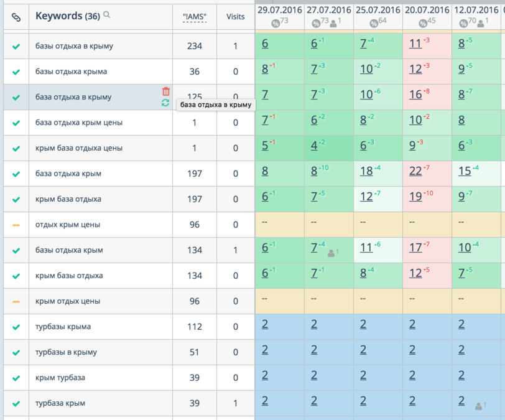Select keyword крым отдых цены
Image resolution: width=505 pixels, height=420 pixels.
click(x=68, y=301)
